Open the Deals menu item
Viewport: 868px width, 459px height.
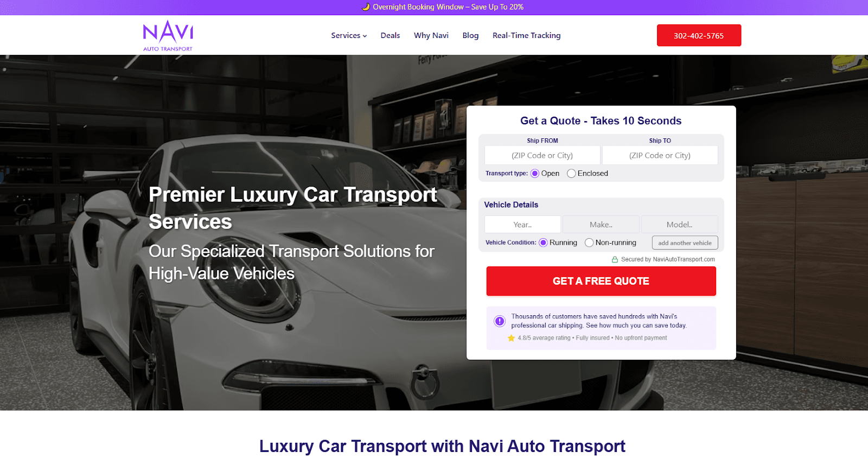(x=390, y=35)
